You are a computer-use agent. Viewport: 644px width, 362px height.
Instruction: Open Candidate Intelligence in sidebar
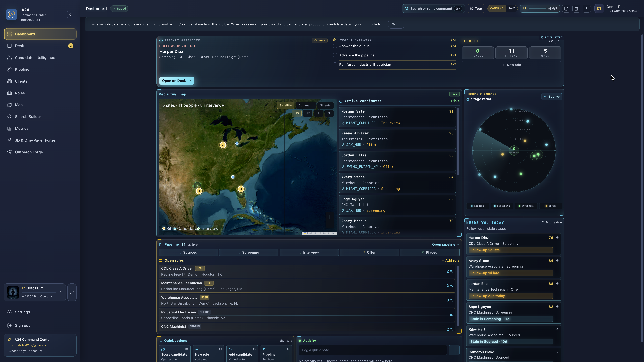point(40,57)
